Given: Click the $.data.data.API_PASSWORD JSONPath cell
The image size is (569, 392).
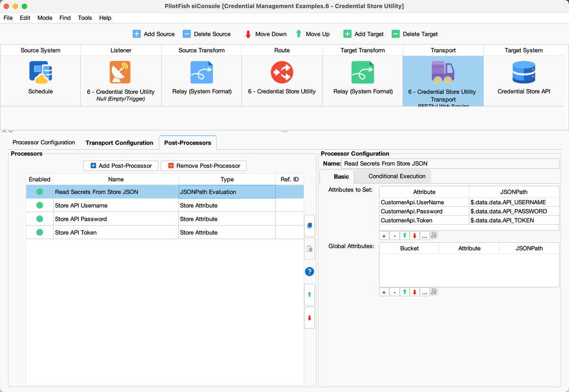Looking at the screenshot, I should point(514,211).
